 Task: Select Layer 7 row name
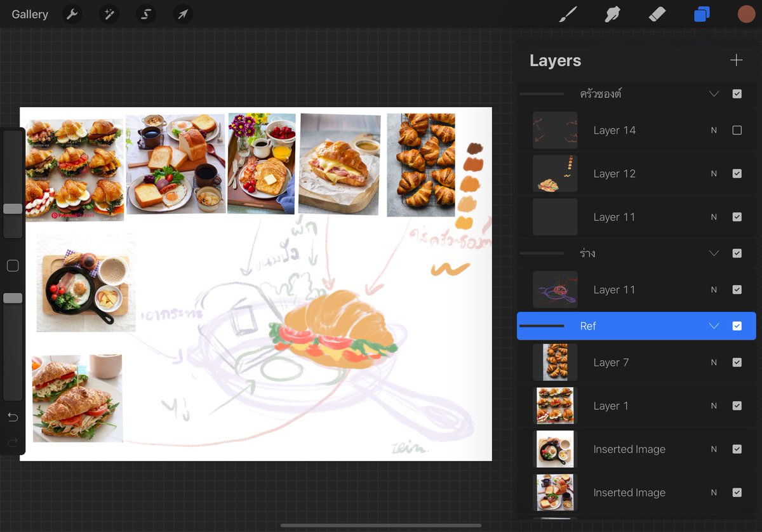pos(611,362)
